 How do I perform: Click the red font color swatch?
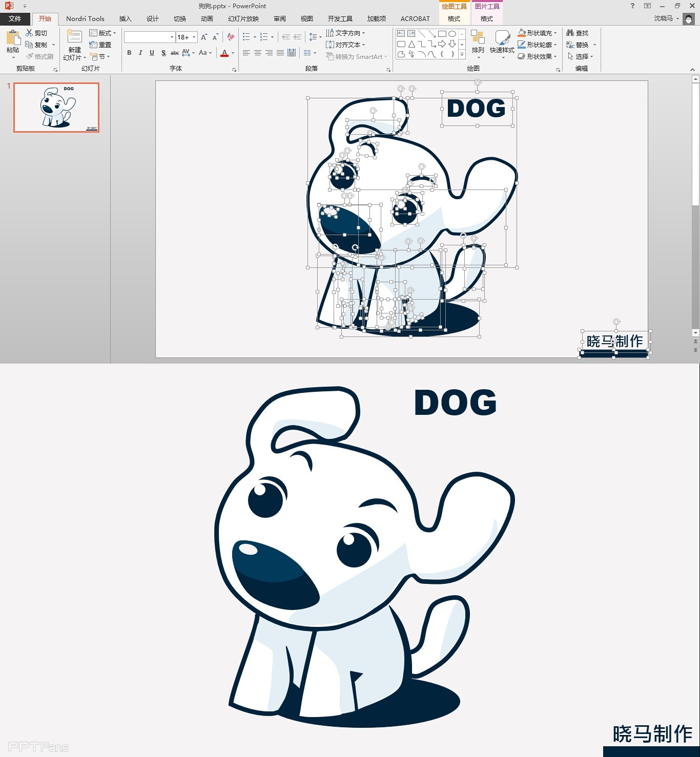[x=224, y=53]
